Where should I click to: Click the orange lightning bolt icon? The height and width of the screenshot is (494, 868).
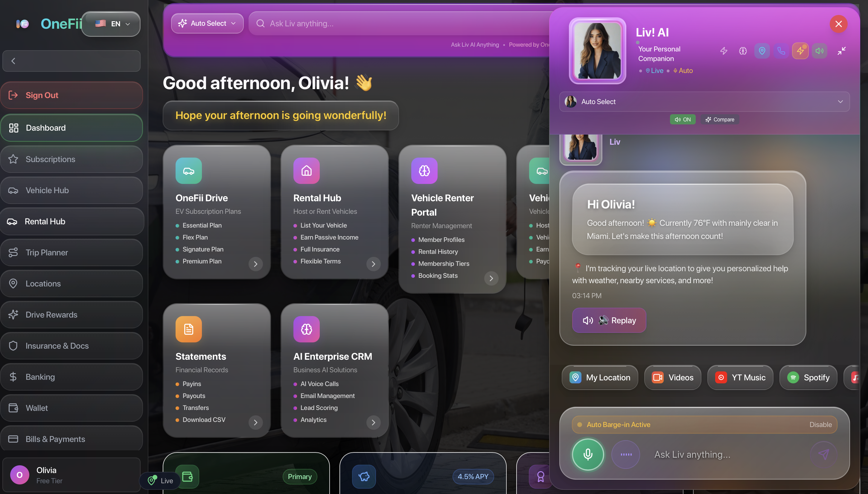click(x=800, y=51)
